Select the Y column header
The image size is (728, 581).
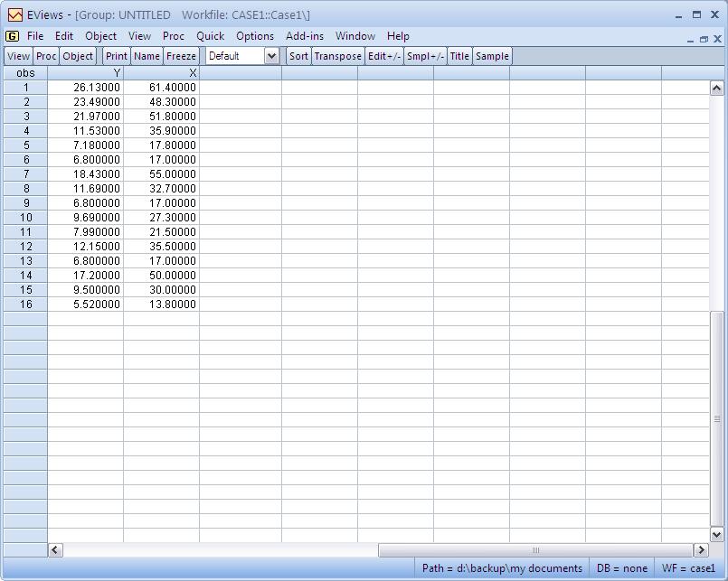85,73
